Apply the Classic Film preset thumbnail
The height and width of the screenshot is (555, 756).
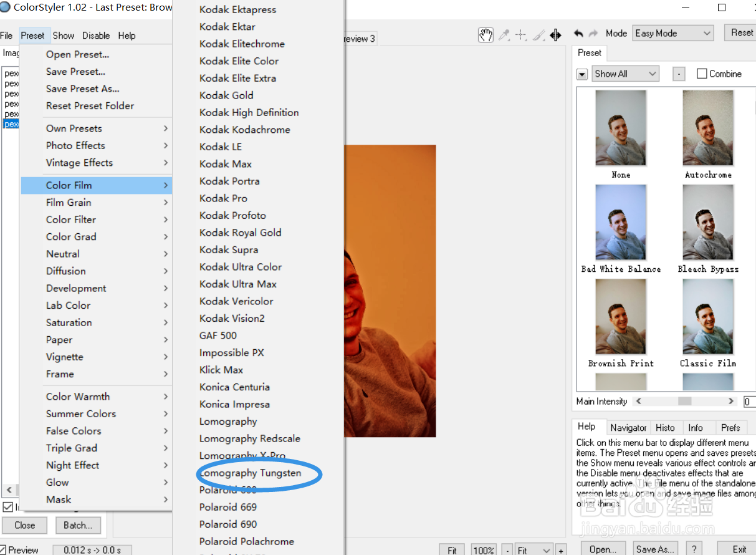point(708,317)
